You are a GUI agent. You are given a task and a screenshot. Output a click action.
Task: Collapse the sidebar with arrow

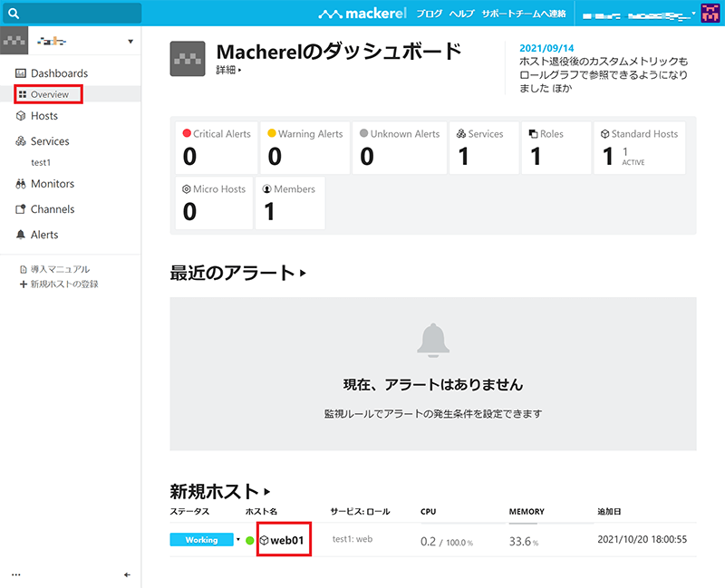128,574
